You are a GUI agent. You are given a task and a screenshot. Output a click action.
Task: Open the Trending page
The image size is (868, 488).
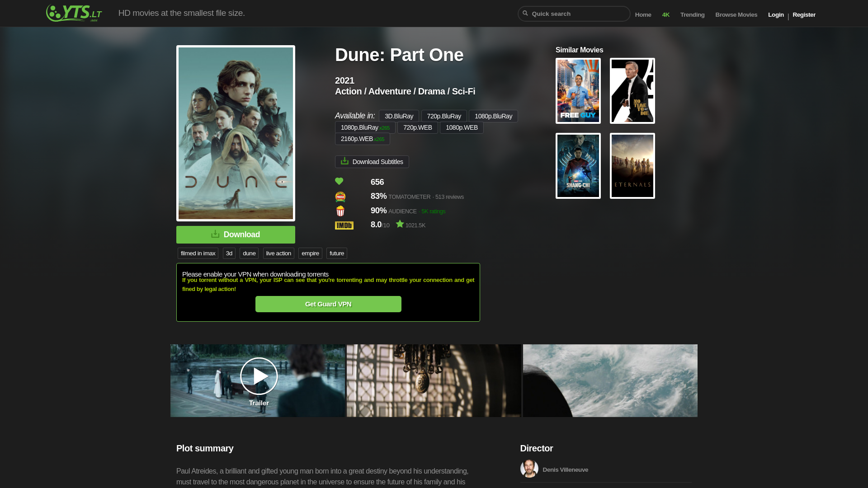(x=693, y=15)
